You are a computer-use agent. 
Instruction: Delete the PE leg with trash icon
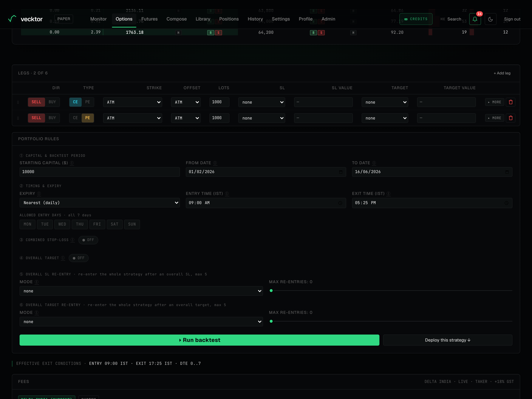510,118
